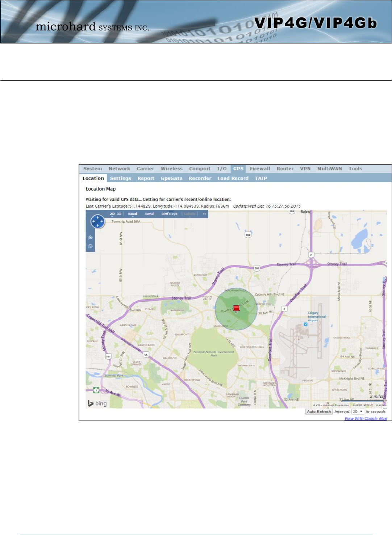Select the Road map style
Image resolution: width=392 pixels, height=535 pixels.
[133, 214]
